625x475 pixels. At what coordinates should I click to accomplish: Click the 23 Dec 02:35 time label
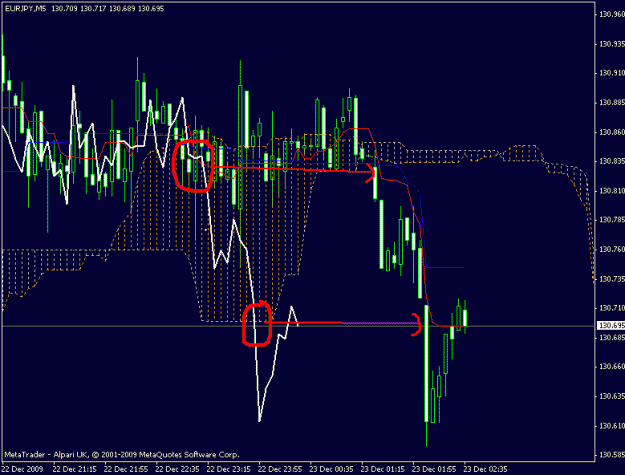[486, 469]
